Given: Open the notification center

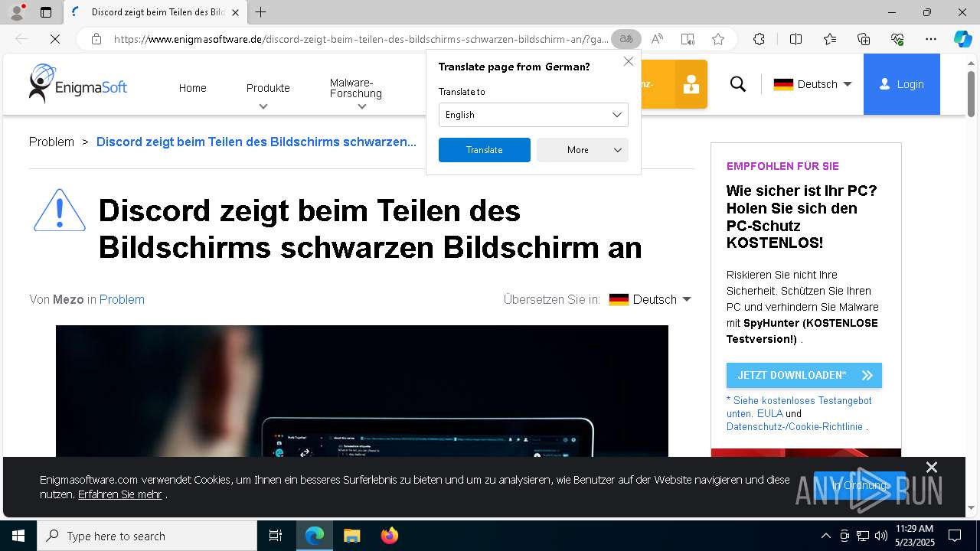Looking at the screenshot, I should (x=955, y=536).
